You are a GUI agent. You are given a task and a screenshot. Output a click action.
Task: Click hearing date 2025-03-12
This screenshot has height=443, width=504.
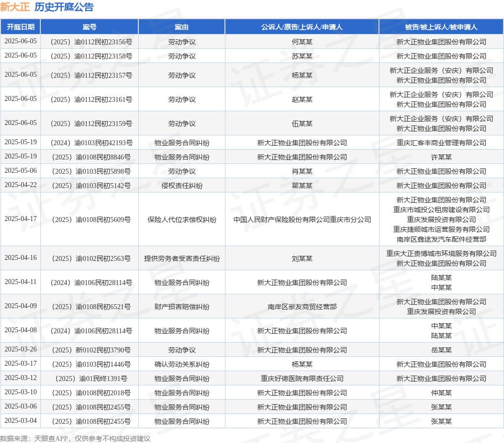[21, 378]
